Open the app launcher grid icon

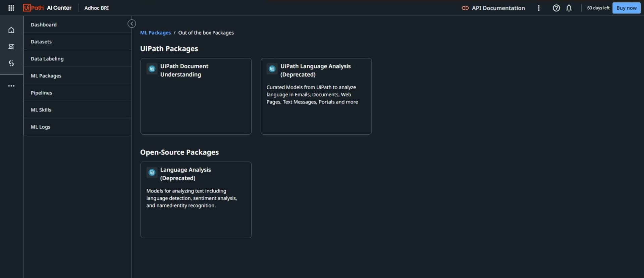tap(11, 8)
